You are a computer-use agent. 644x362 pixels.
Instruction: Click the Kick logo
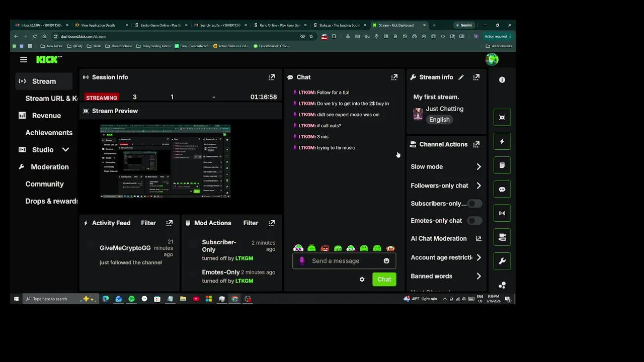click(x=48, y=60)
